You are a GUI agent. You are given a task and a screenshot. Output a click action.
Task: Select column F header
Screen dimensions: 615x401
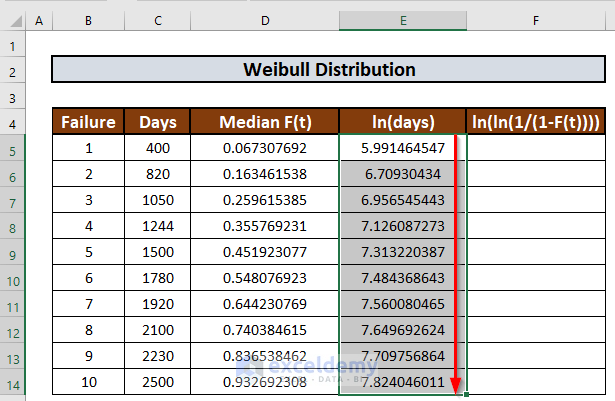pos(537,21)
